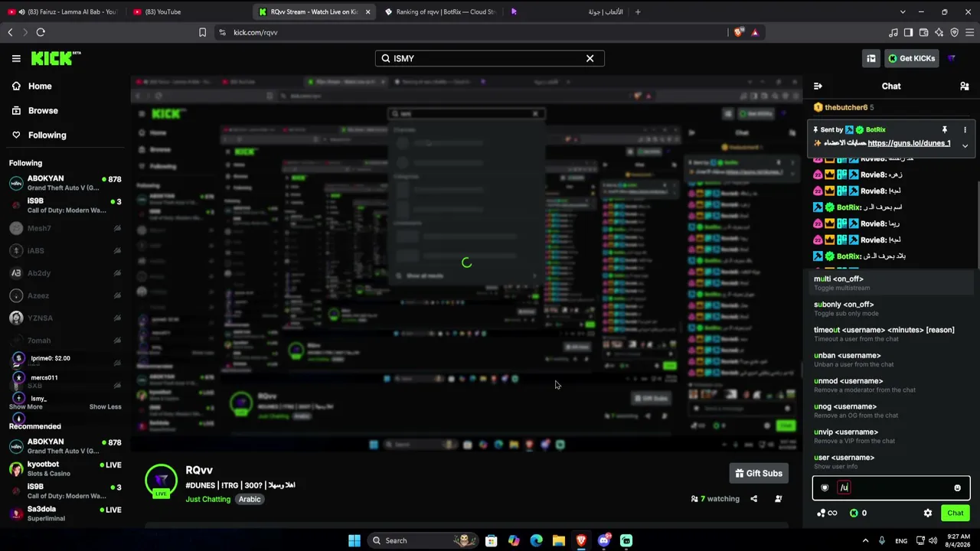Open a new browser tab
Screen dimensions: 980x551
pyautogui.click(x=637, y=11)
